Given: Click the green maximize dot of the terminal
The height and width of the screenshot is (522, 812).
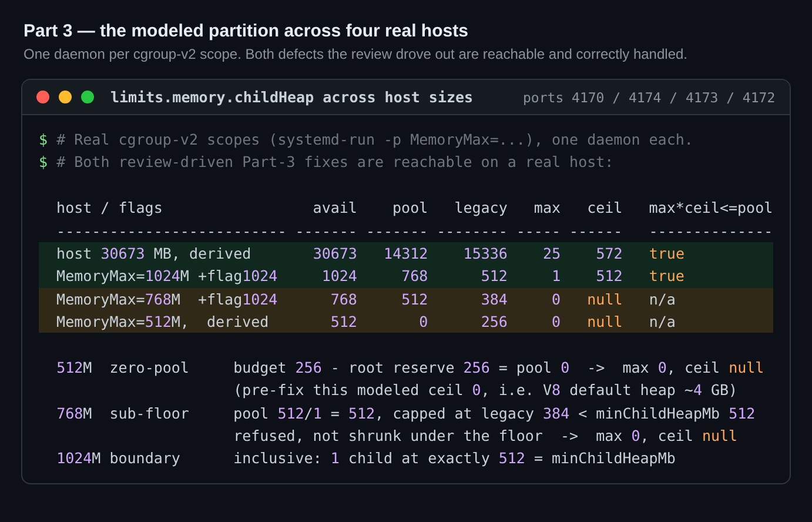Looking at the screenshot, I should (88, 97).
